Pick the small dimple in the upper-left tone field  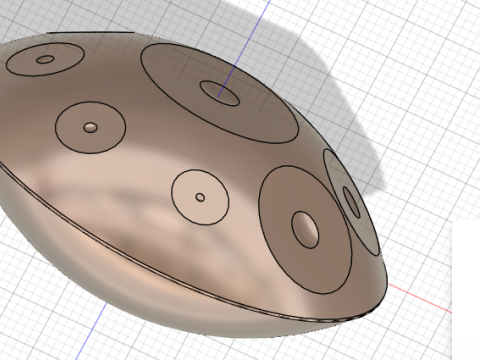point(45,60)
